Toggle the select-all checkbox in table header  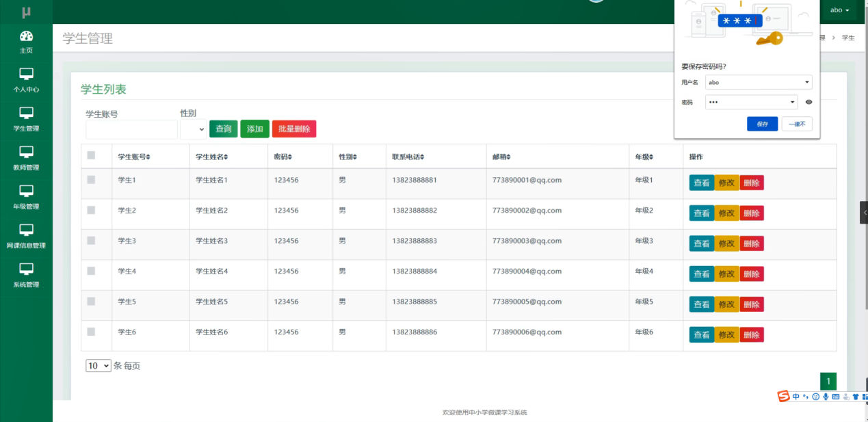pos(91,155)
